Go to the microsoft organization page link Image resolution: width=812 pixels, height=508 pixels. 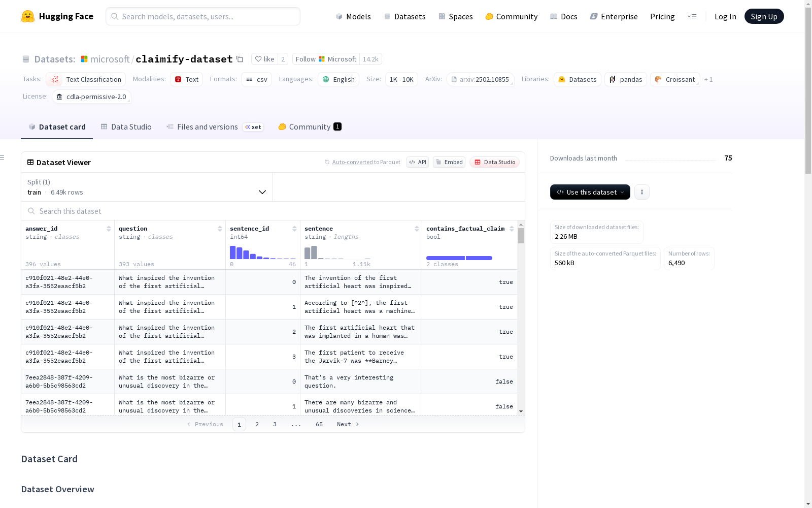(110, 59)
